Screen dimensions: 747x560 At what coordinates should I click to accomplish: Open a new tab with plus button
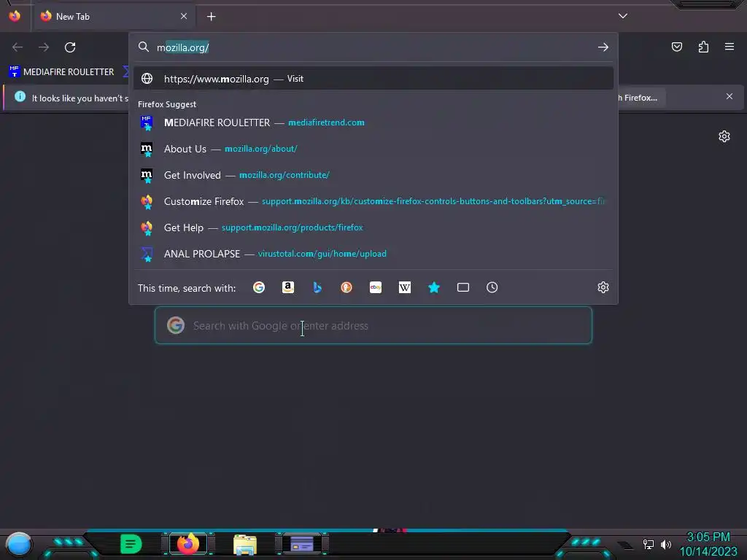[212, 17]
